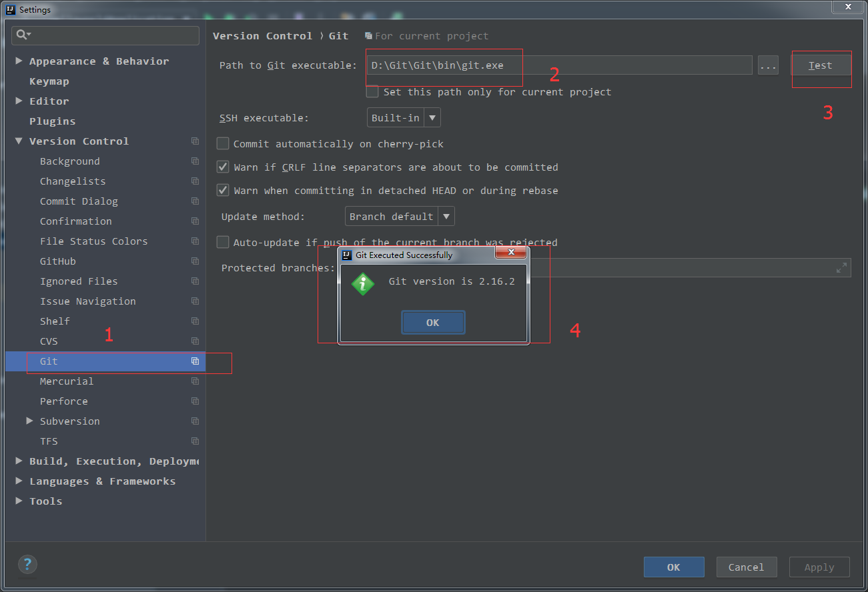Click project-level icon beside Ignored Files row
This screenshot has height=592, width=868.
(195, 281)
